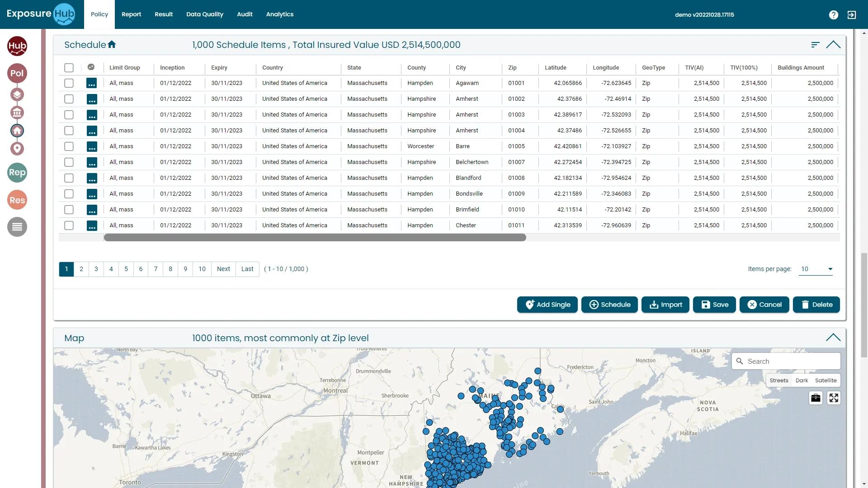Open row actions for zip 01005
868x488 pixels.
click(x=92, y=147)
